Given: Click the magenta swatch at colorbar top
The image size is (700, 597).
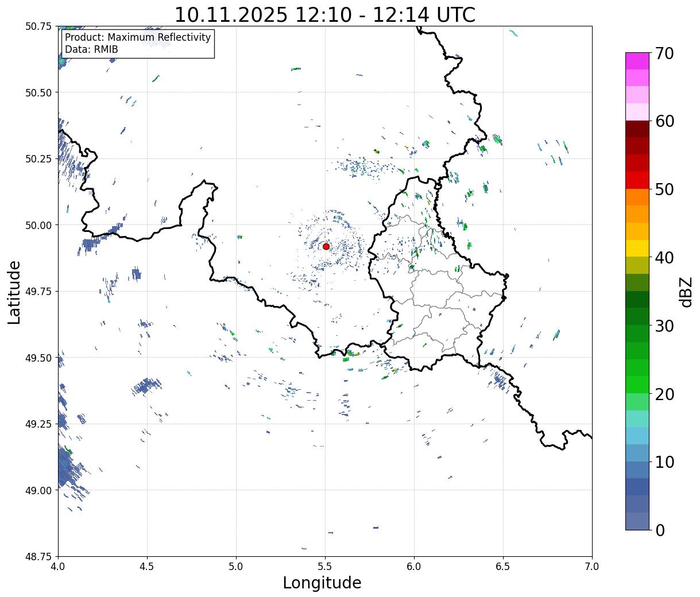Looking at the screenshot, I should tap(637, 61).
